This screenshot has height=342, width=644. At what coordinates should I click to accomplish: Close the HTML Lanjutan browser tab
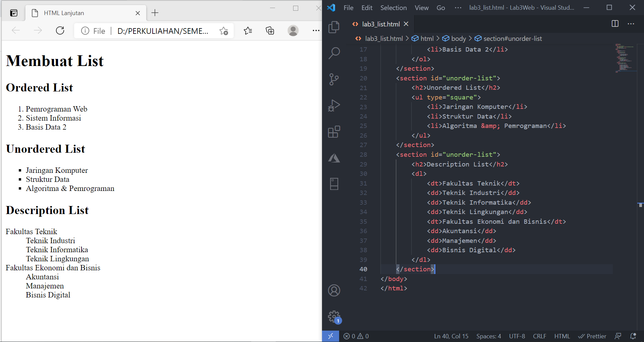tap(138, 13)
